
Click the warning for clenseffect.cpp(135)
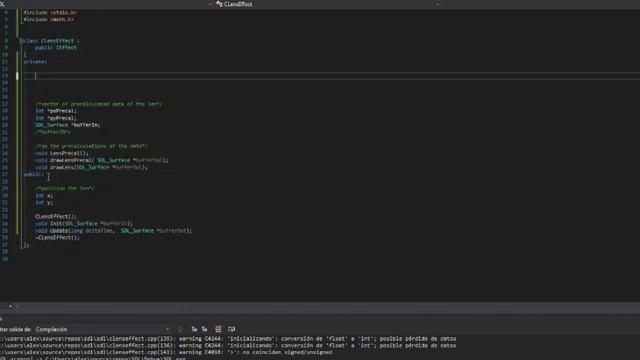coord(228,339)
